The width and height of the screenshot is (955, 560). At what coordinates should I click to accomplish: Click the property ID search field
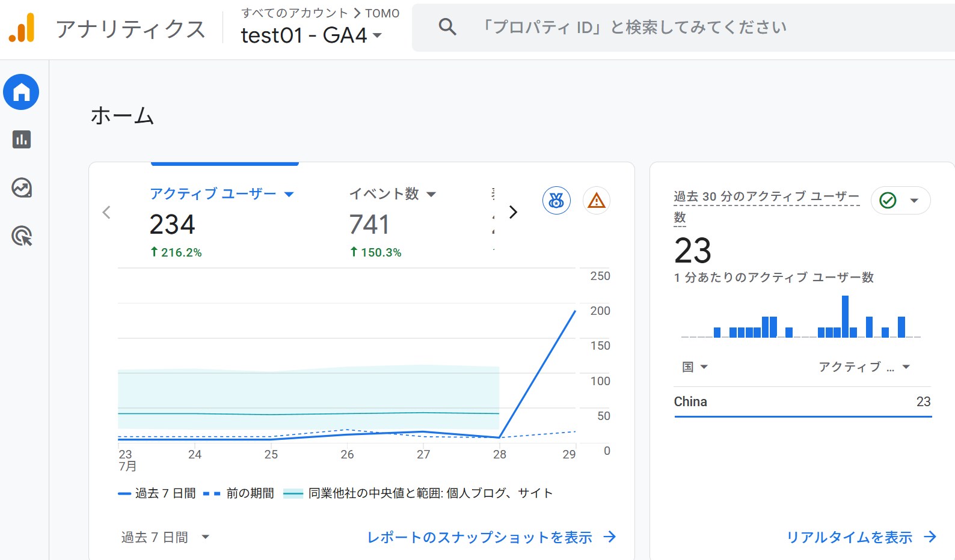tap(683, 27)
